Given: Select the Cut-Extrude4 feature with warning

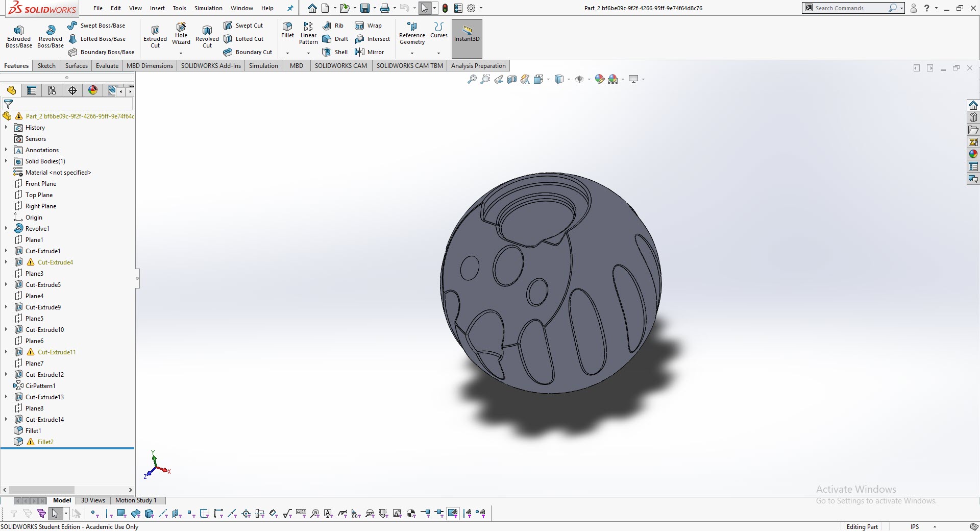Looking at the screenshot, I should click(55, 262).
